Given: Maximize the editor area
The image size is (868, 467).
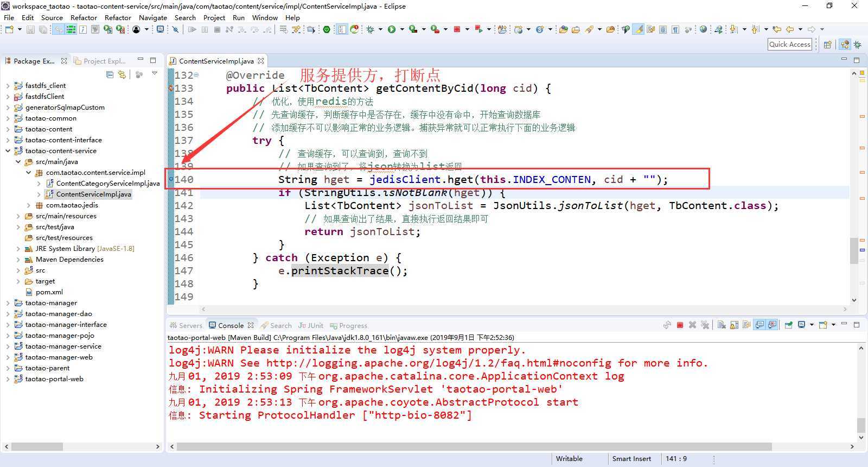Looking at the screenshot, I should pyautogui.click(x=857, y=60).
